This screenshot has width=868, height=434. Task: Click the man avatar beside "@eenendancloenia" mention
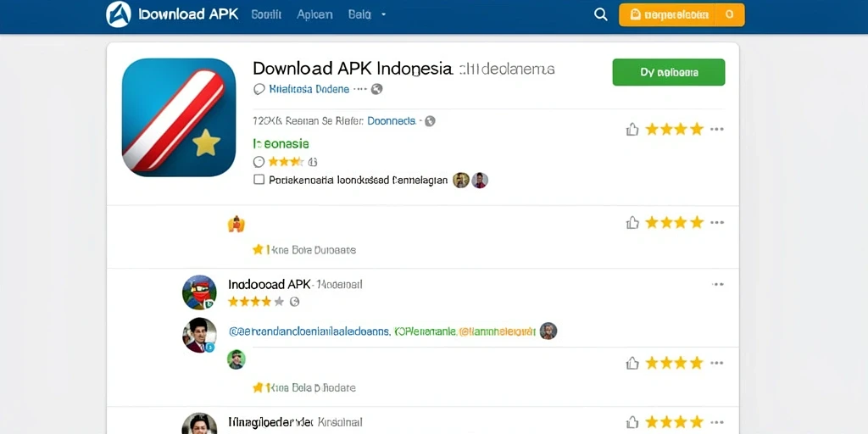click(x=199, y=335)
